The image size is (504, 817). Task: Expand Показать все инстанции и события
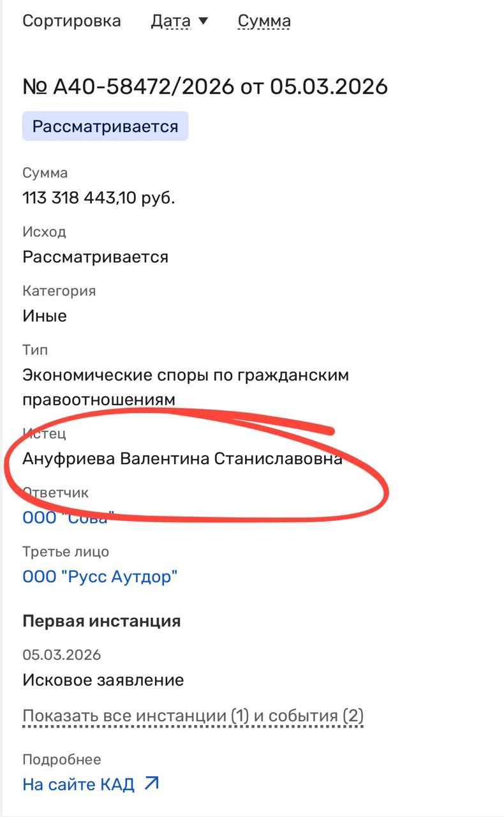tap(193, 716)
